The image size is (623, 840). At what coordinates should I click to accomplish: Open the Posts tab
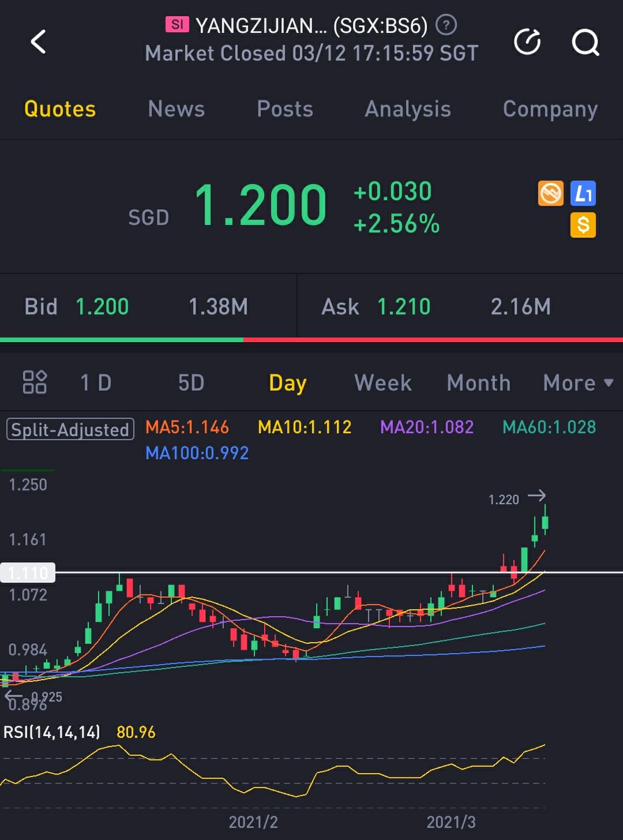click(285, 109)
